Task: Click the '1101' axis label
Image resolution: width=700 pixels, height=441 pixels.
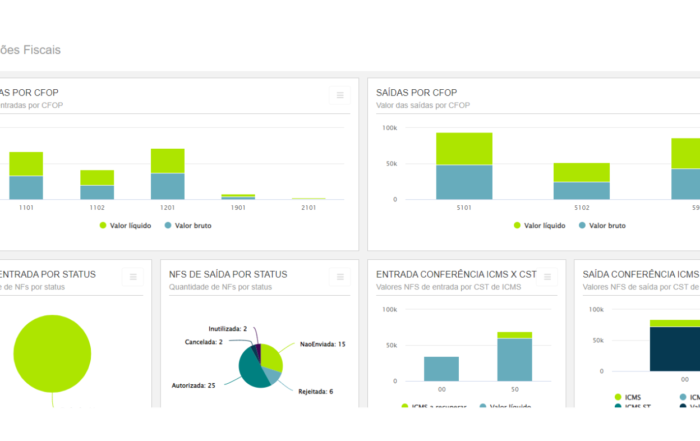Action: point(26,208)
